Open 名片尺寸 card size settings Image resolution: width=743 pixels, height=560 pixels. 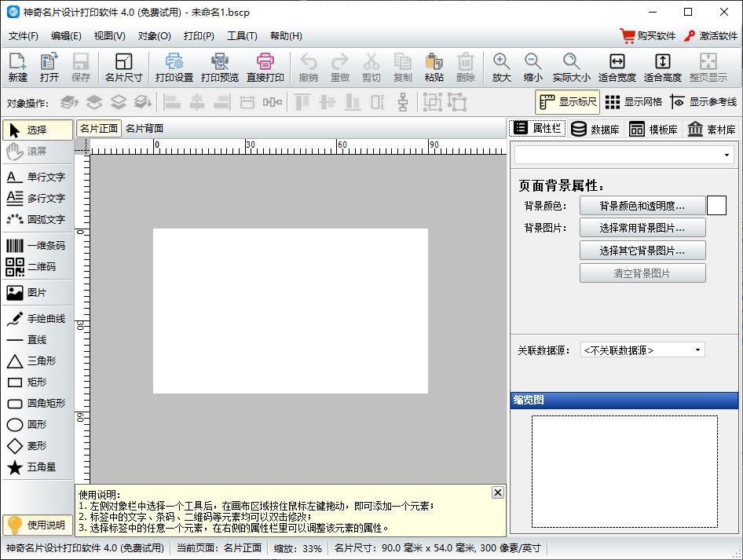pos(123,68)
